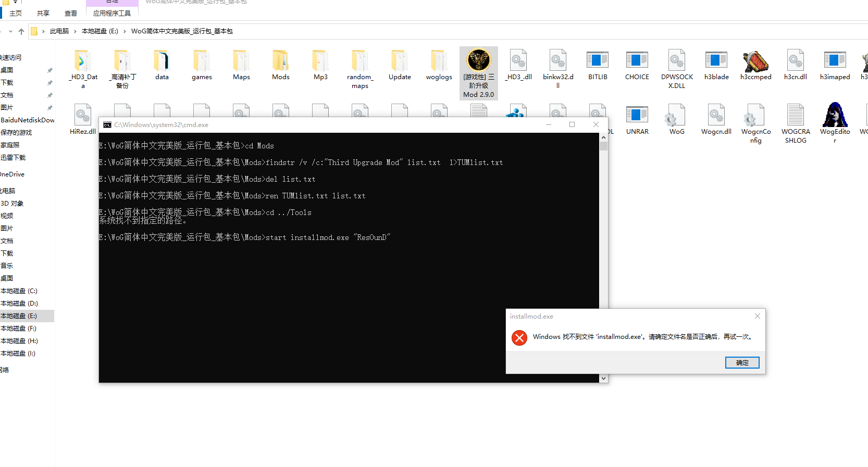Screen dimensions: 868x467
Task: Click WoG简体中文完美版 breadcrumb segment
Action: tap(182, 31)
